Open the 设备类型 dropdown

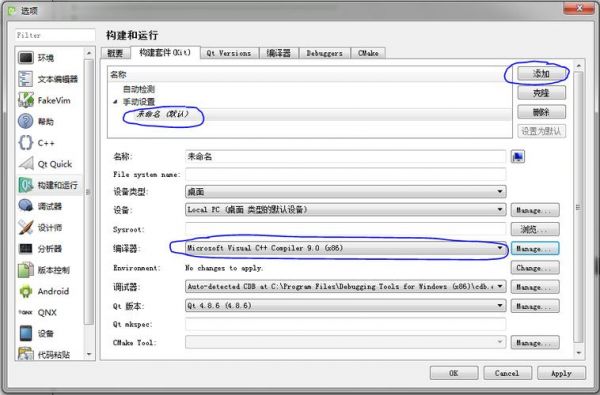pyautogui.click(x=346, y=191)
